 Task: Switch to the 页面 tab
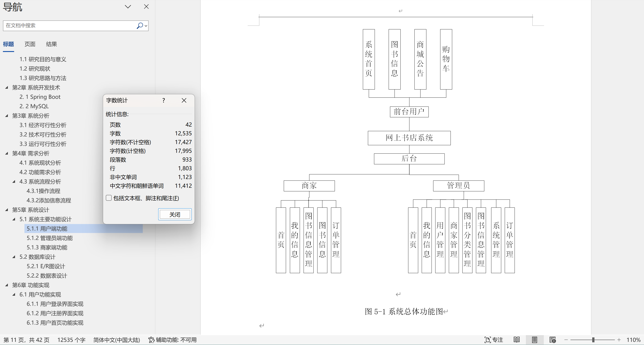[30, 44]
